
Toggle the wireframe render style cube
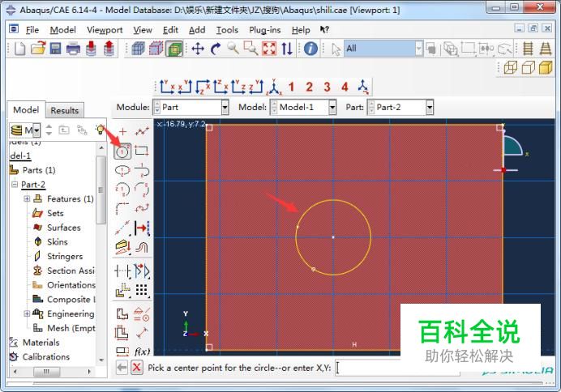(x=511, y=67)
